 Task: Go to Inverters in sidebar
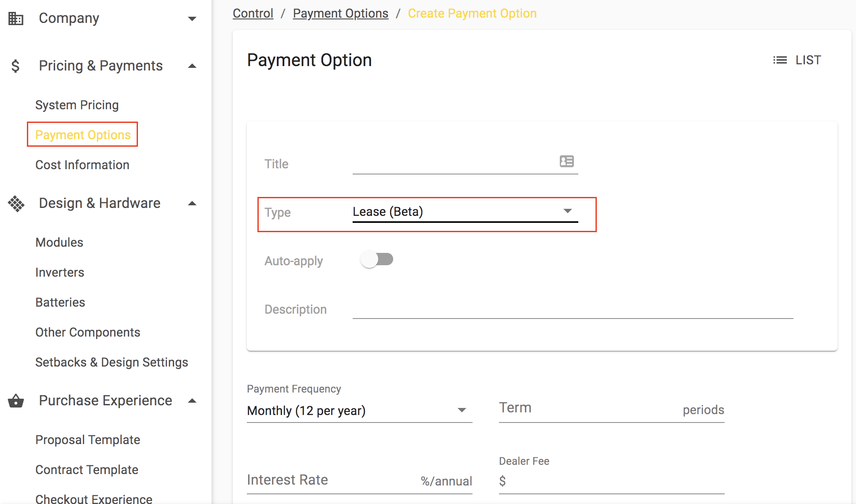point(60,272)
